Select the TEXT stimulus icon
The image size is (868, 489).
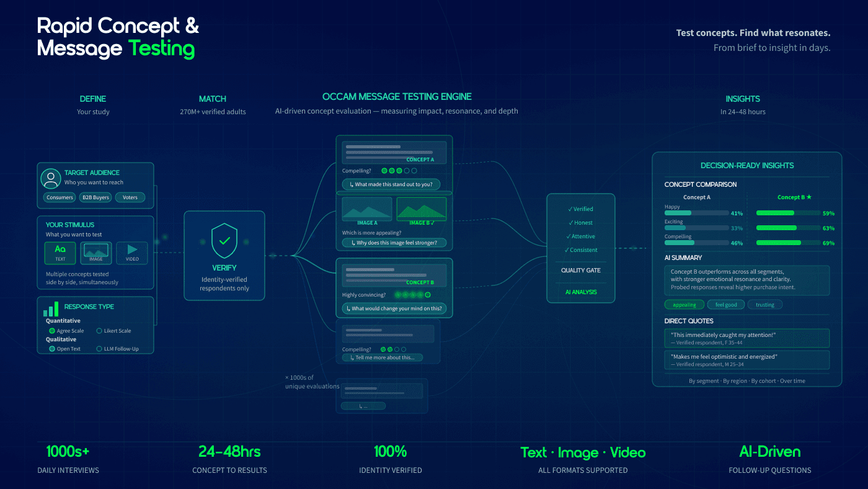tap(60, 253)
